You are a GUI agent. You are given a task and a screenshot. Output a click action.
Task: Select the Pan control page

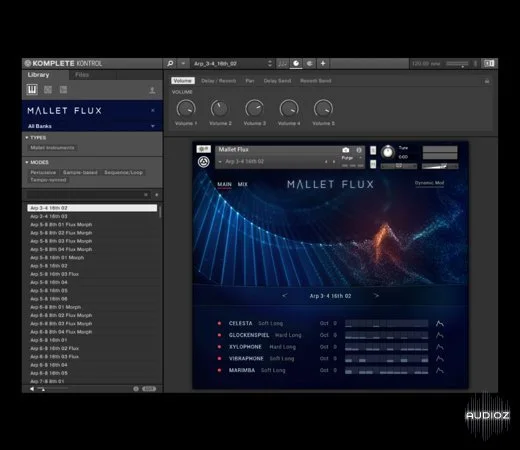click(x=250, y=81)
